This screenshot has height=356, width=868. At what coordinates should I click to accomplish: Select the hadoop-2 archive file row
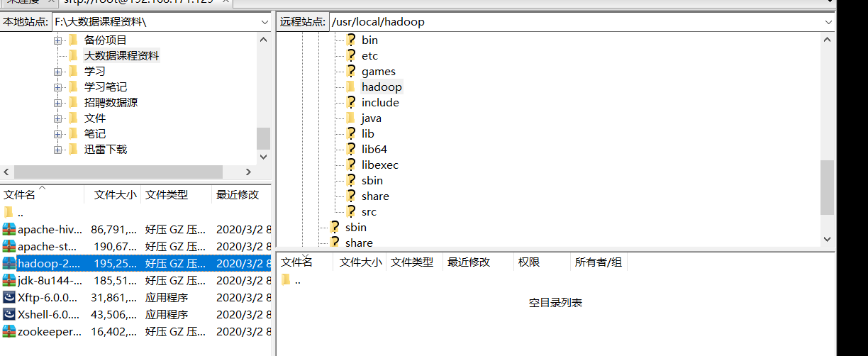[135, 263]
